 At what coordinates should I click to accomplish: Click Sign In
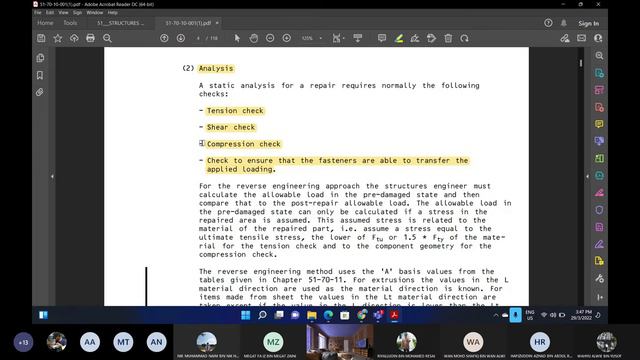click(x=589, y=24)
